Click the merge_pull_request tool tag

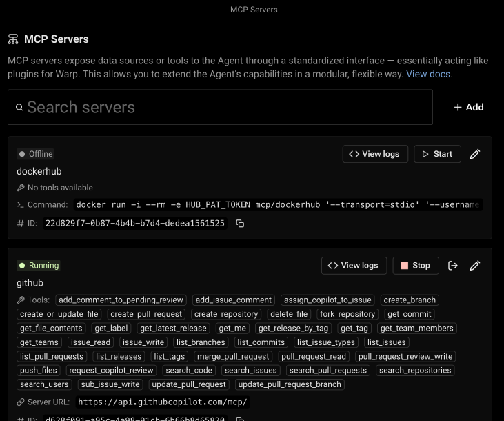233,357
